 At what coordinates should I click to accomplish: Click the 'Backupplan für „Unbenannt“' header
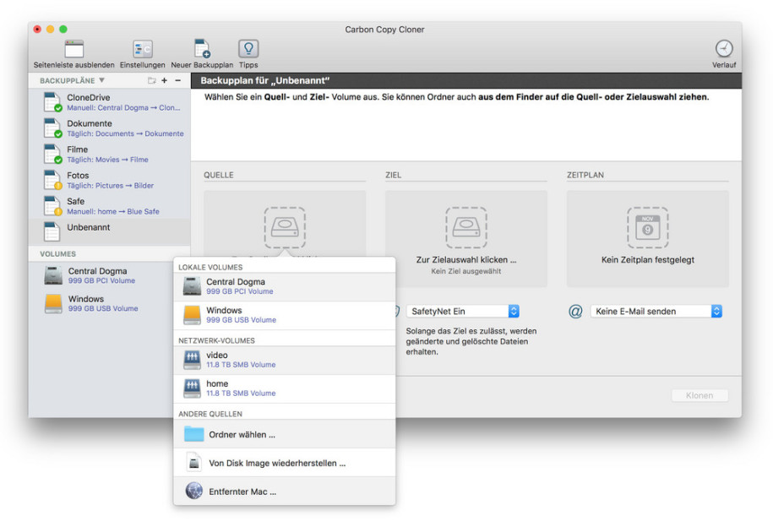pos(264,81)
